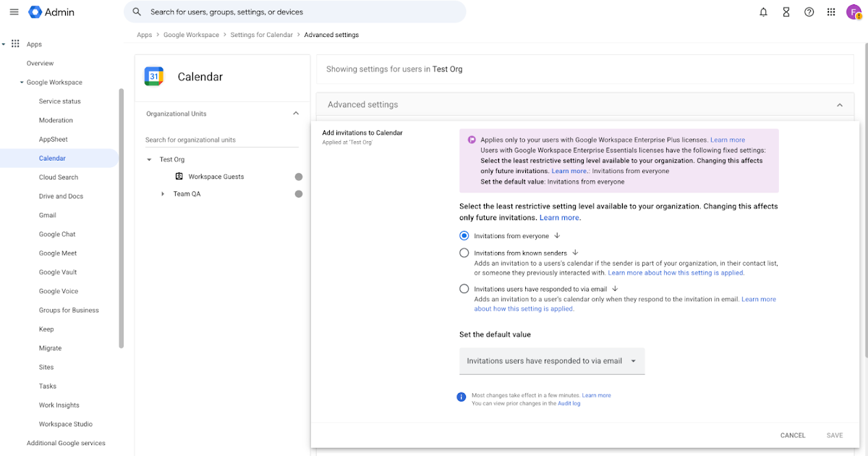Screen dimensions: 868x456
Task: Select Invitations users have responded to via email
Action: click(x=464, y=289)
